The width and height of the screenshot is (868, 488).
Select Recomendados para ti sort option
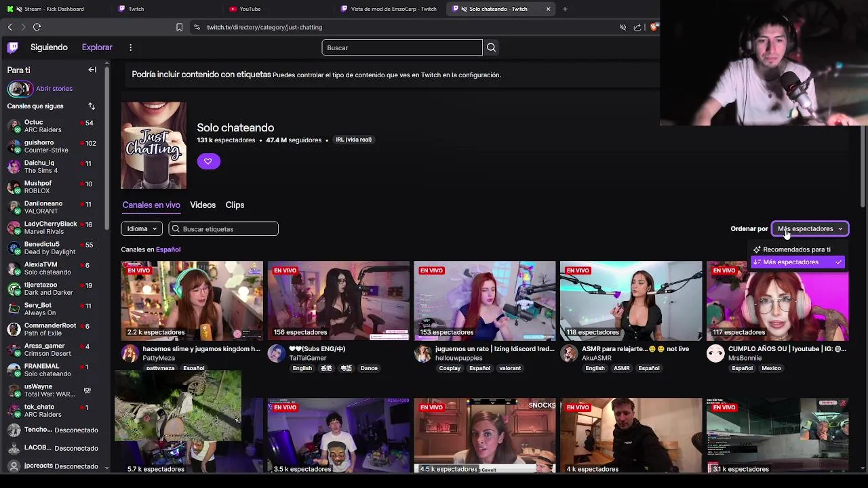pos(797,249)
